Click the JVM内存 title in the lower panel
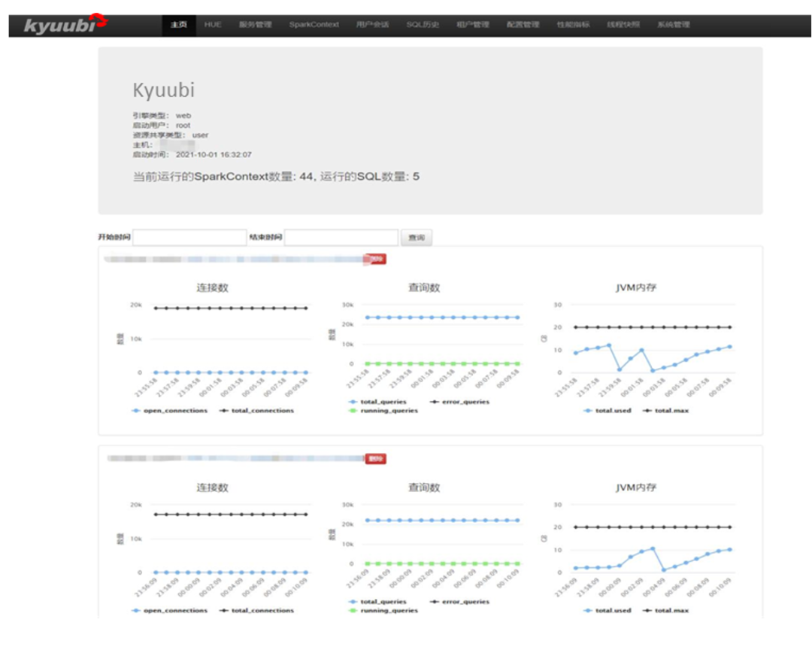 tap(636, 487)
